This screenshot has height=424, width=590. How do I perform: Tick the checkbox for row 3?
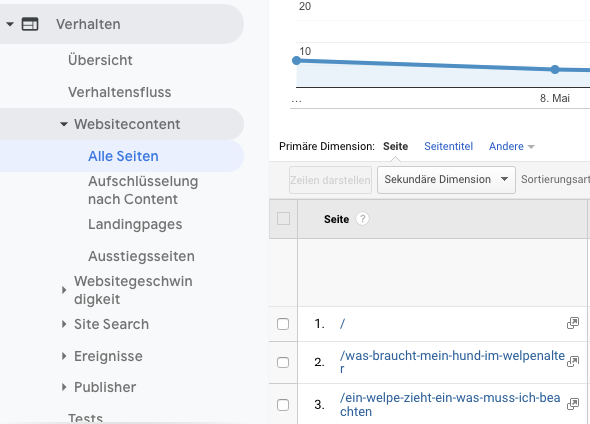click(x=283, y=405)
